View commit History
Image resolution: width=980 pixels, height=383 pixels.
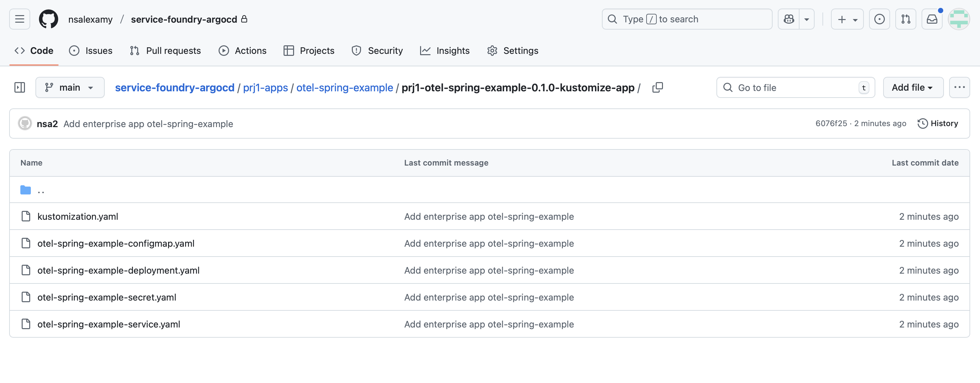point(937,124)
